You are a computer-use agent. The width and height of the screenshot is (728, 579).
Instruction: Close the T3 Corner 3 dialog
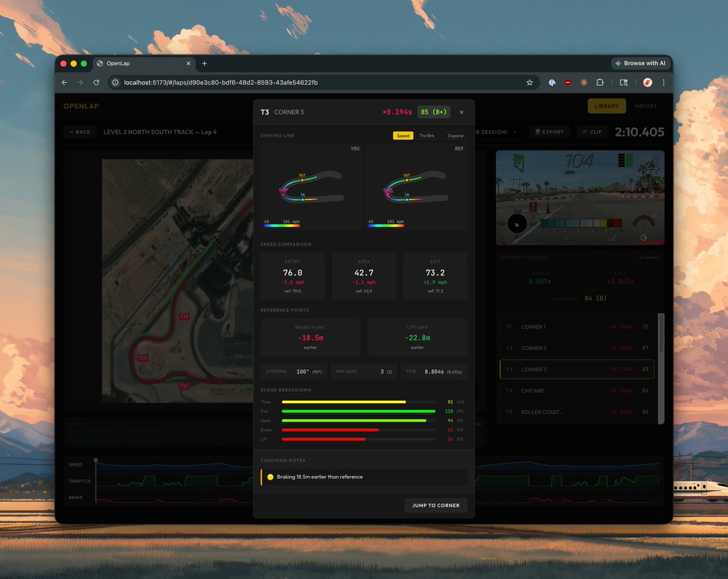[x=461, y=112]
